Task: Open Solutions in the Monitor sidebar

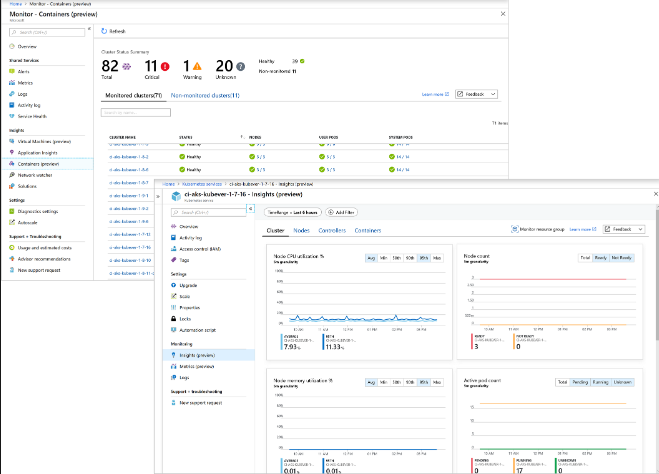Action: pyautogui.click(x=27, y=186)
